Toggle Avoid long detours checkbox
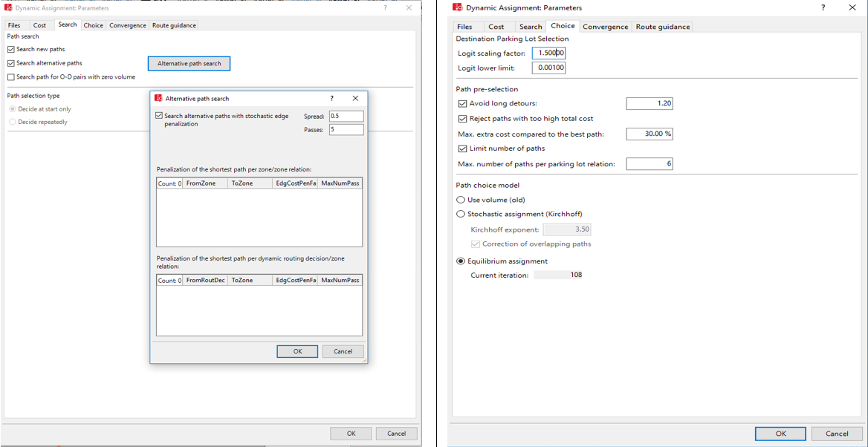 463,103
